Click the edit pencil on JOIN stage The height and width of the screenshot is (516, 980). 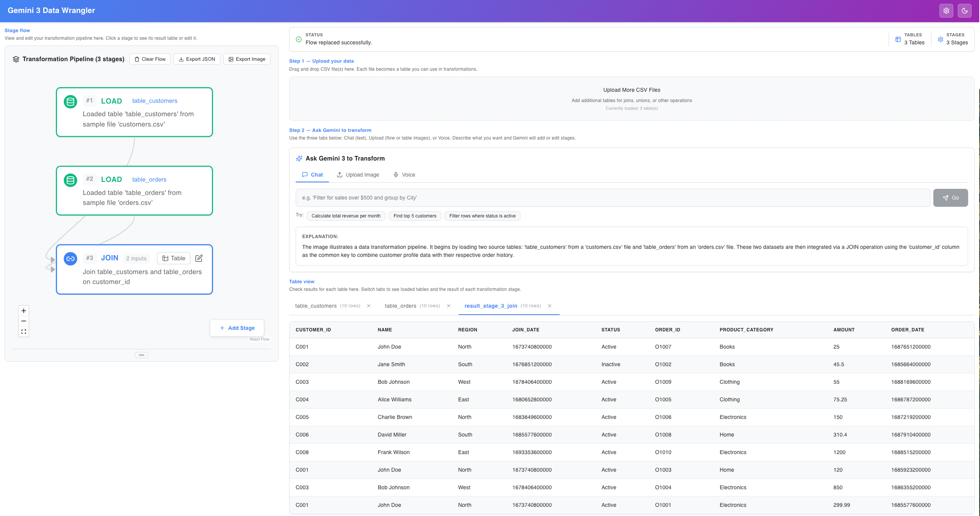click(x=199, y=258)
